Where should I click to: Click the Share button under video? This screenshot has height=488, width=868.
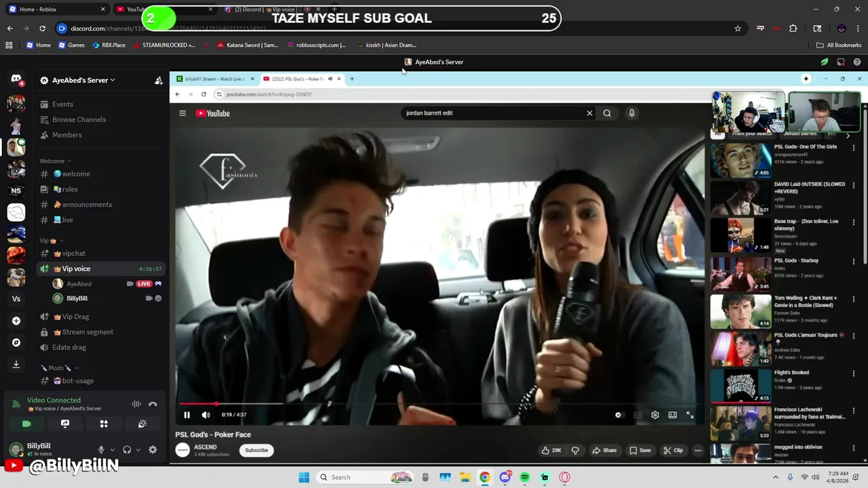tap(604, 450)
